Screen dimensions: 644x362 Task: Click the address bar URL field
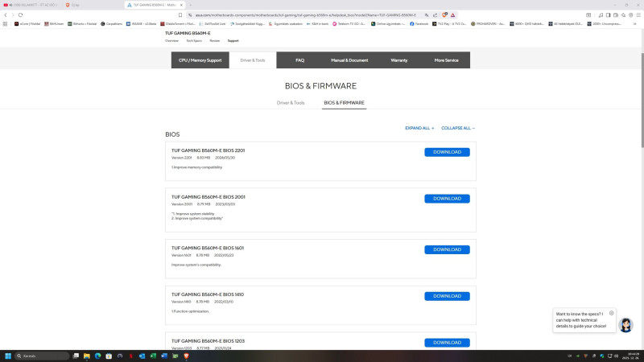point(306,15)
